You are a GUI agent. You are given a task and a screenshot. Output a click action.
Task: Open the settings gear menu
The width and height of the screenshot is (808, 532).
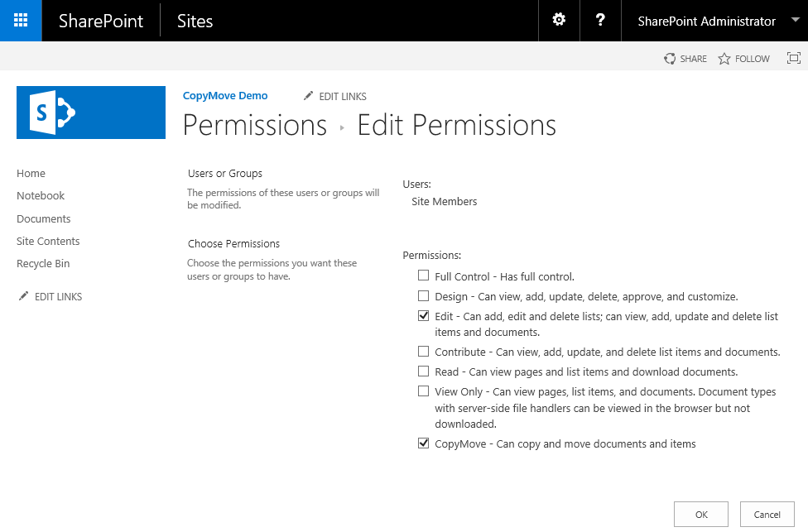coord(559,21)
